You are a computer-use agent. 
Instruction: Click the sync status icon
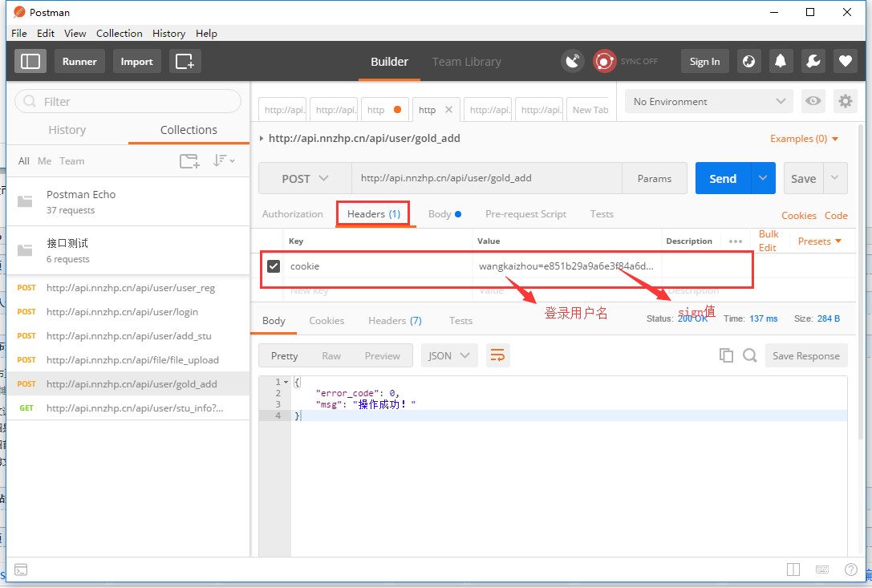(605, 61)
